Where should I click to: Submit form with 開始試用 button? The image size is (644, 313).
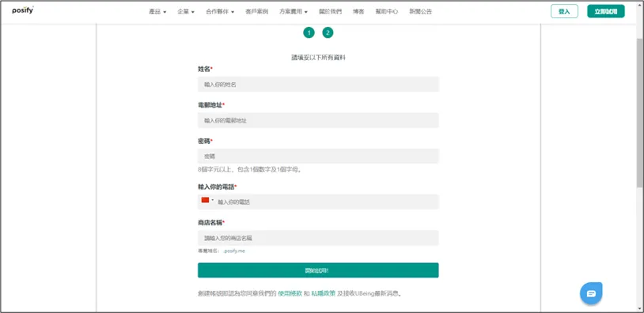(318, 270)
